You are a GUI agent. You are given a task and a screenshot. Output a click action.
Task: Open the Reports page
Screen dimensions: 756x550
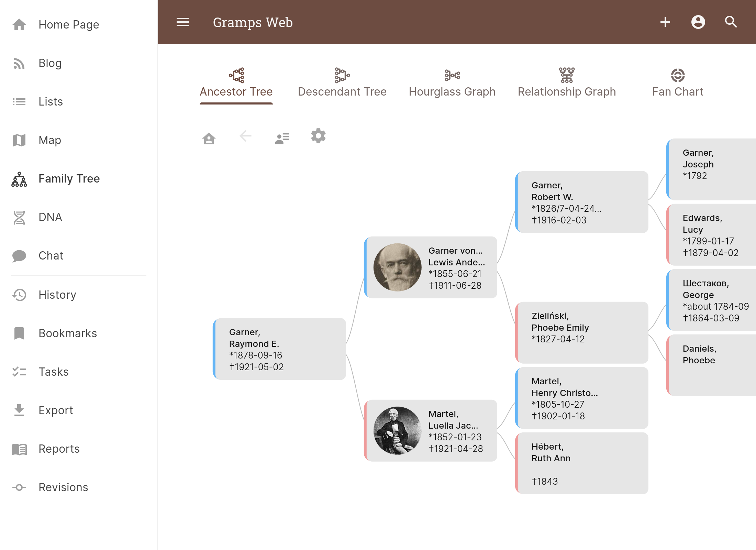point(59,449)
